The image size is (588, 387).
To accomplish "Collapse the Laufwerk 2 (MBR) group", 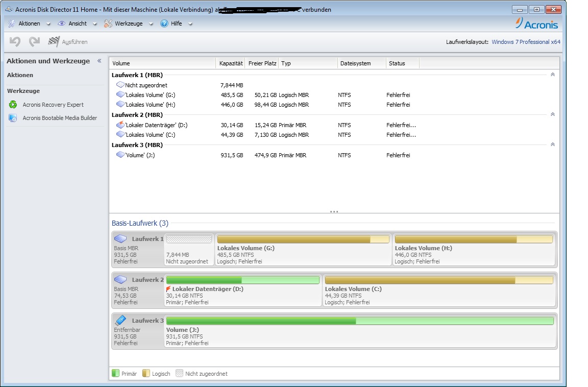I will pos(552,114).
